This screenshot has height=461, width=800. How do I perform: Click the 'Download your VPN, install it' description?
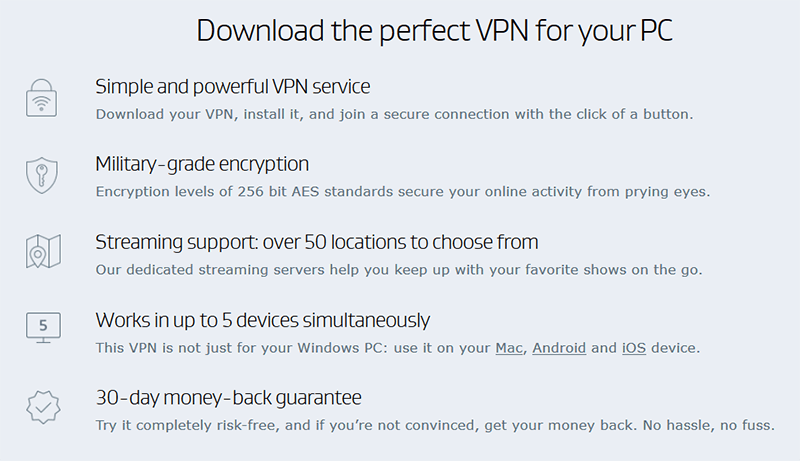tap(394, 114)
